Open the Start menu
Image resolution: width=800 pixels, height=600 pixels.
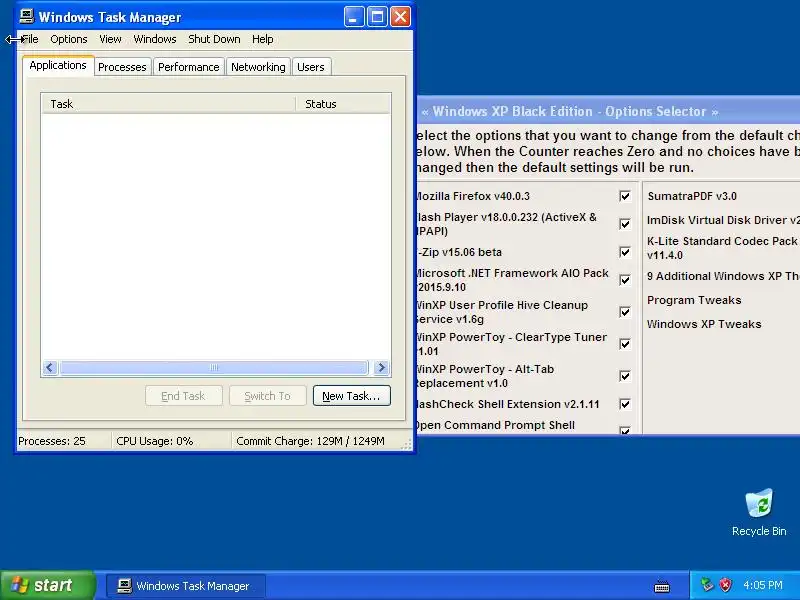[x=47, y=585]
